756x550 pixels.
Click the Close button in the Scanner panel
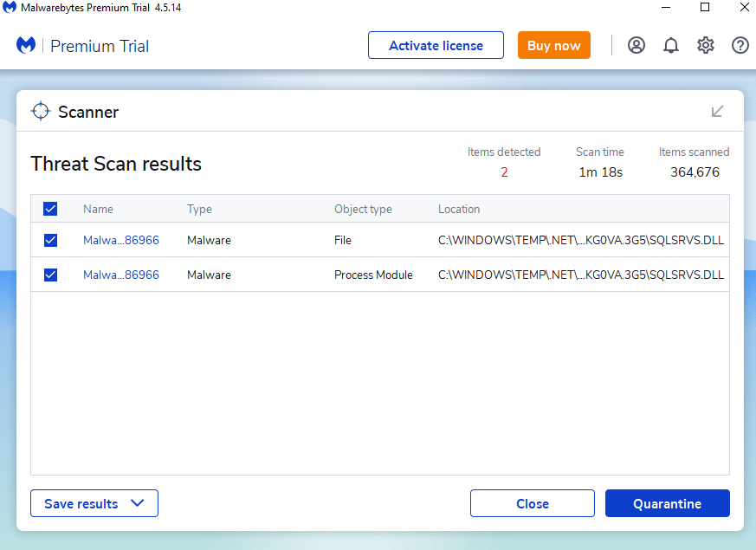pyautogui.click(x=533, y=503)
